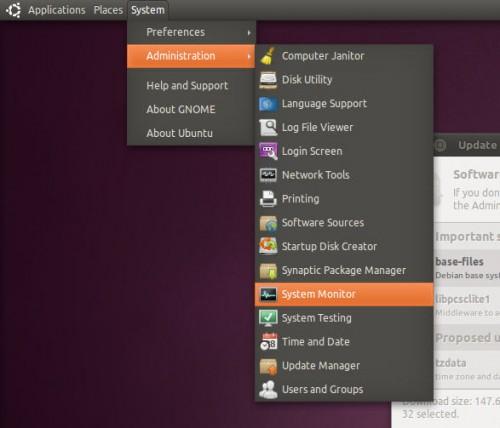
Task: Open Time and Date settings
Action: [344, 342]
